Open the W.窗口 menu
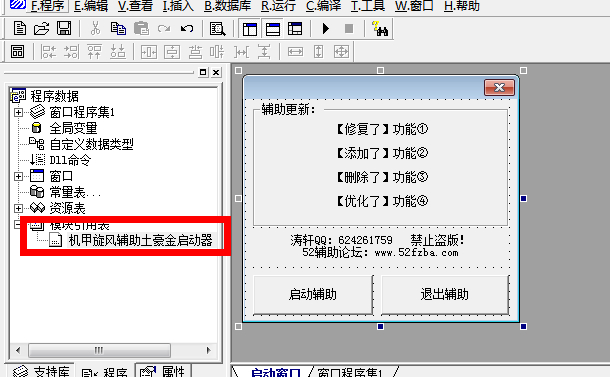 414,5
